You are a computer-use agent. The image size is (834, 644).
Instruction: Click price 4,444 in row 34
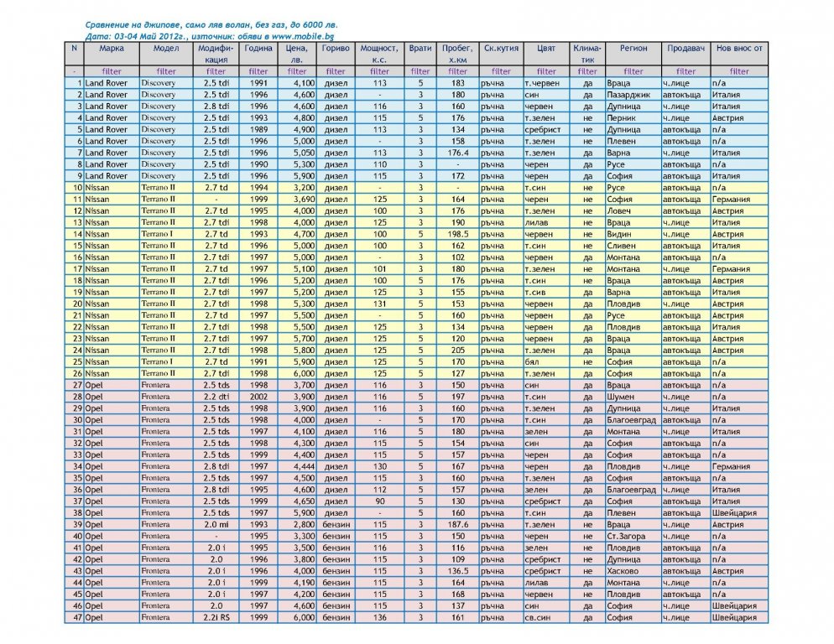coord(304,467)
